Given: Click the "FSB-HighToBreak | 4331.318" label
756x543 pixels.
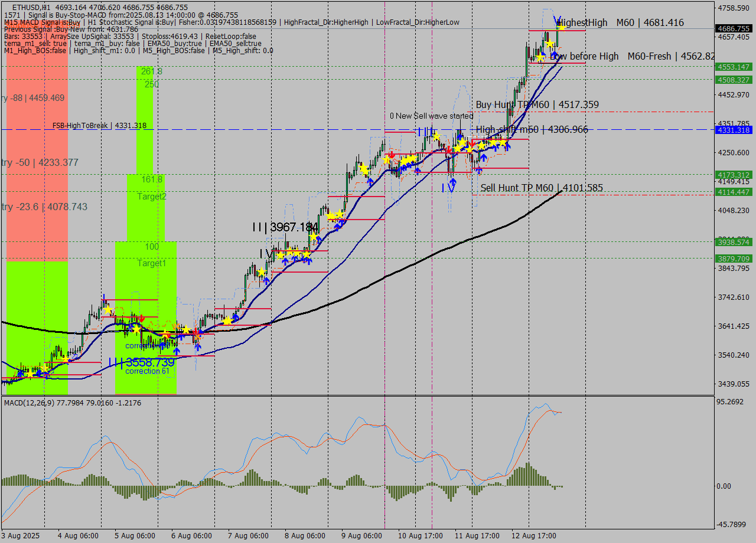Looking at the screenshot, I should [x=99, y=126].
